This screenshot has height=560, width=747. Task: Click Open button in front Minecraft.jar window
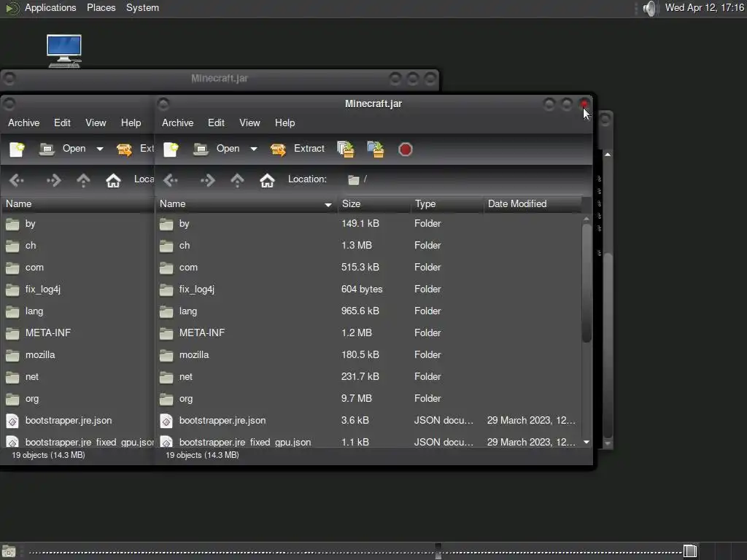217,149
